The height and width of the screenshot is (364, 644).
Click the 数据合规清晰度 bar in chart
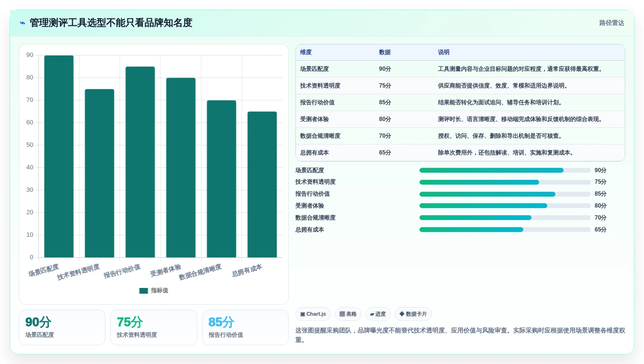point(222,179)
